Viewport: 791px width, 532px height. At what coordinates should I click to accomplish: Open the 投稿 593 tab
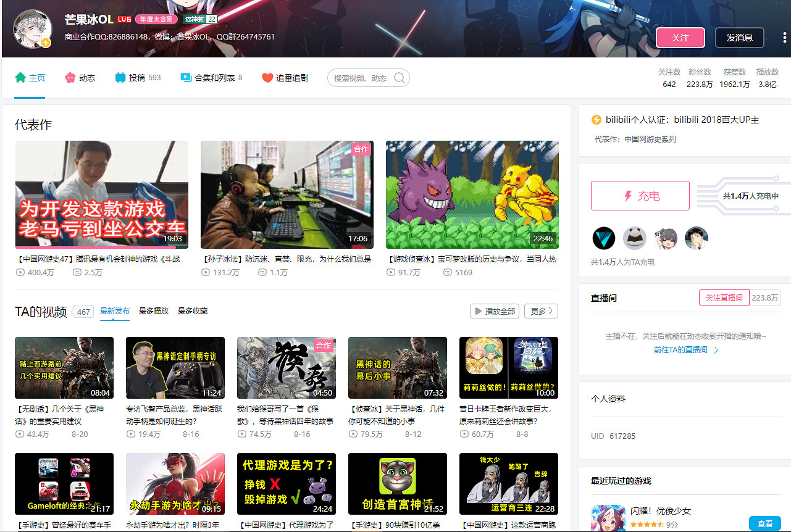[x=138, y=78]
